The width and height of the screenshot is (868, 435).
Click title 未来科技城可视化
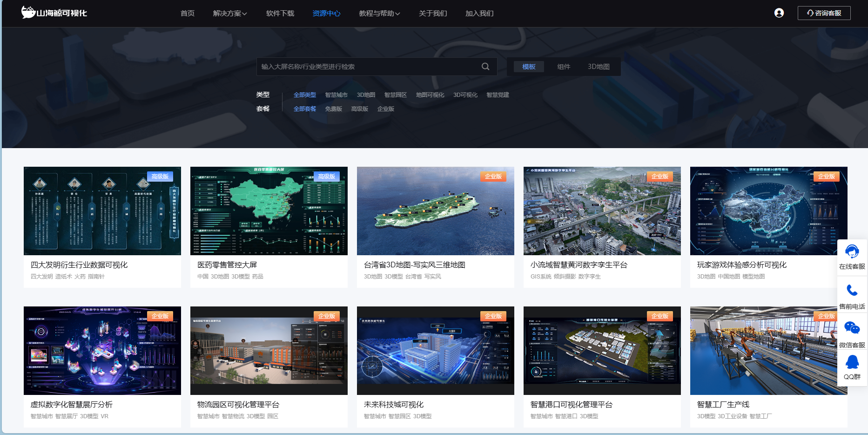(394, 405)
